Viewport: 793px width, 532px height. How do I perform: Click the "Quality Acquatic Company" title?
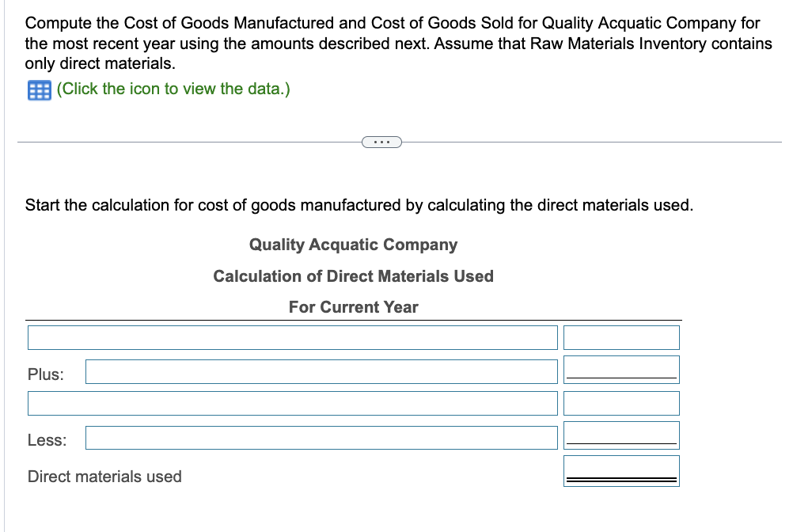tap(353, 245)
